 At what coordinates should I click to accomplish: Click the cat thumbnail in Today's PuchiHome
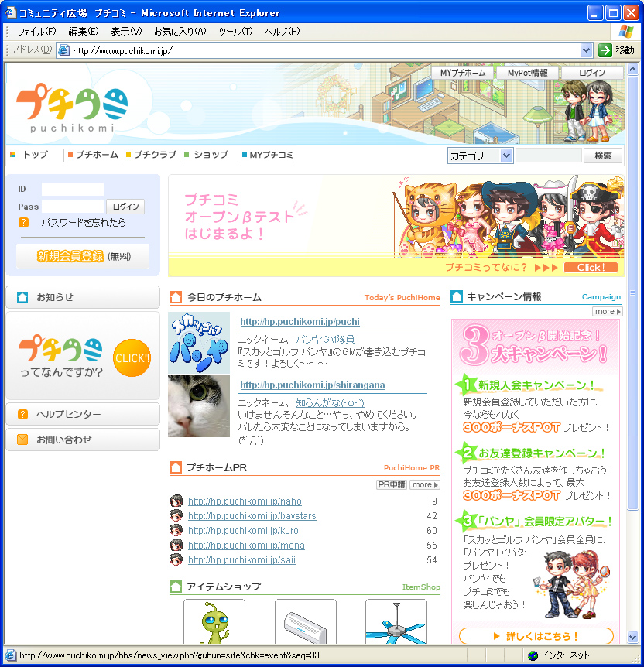tap(199, 406)
